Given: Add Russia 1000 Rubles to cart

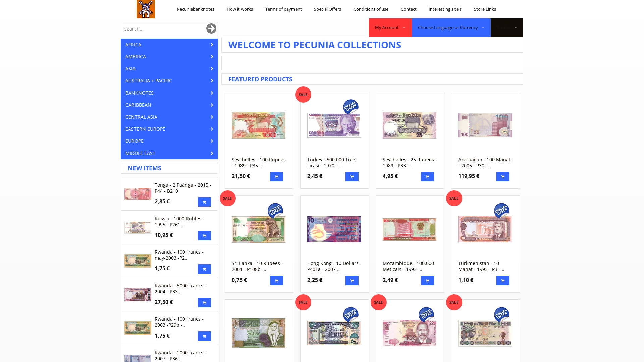Looking at the screenshot, I should click(204, 236).
